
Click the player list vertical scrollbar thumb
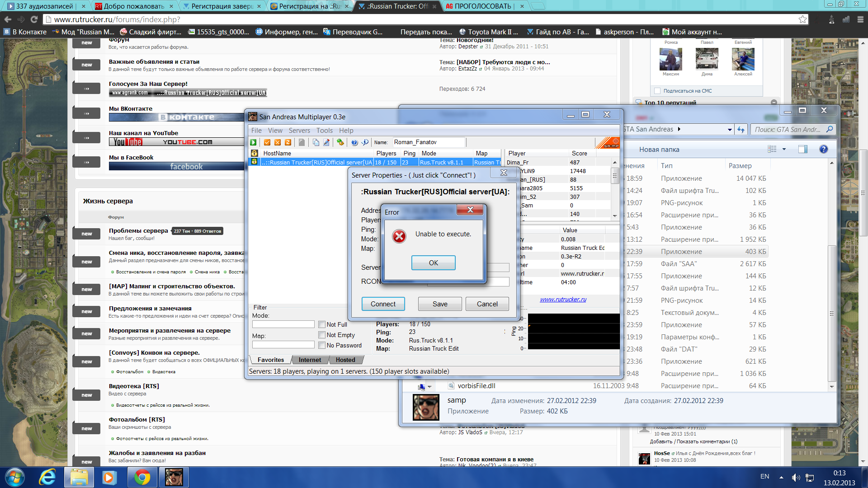pos(615,176)
